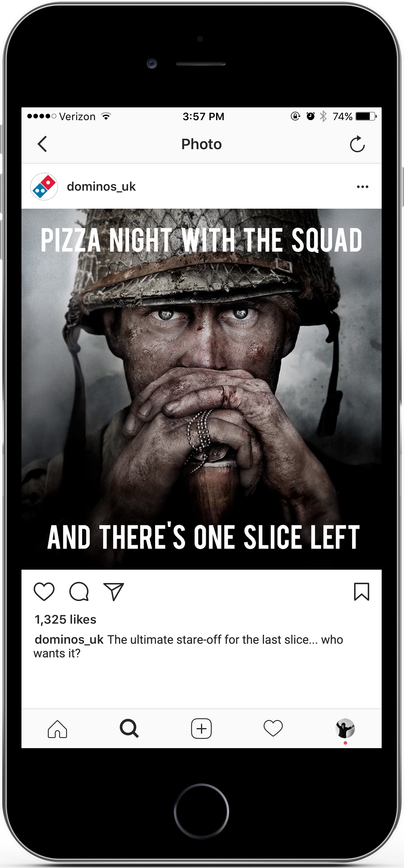This screenshot has height=868, width=404.
Task: Like the post with heart icon
Action: 44,592
